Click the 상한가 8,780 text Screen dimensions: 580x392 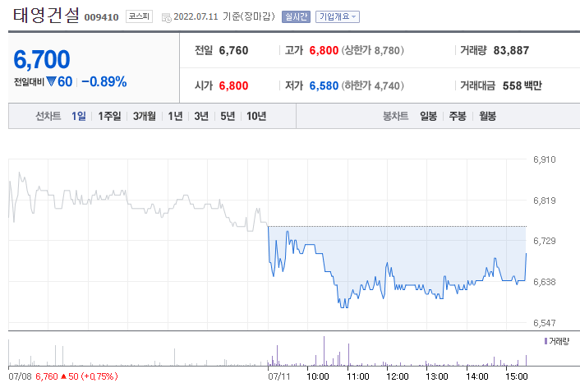pos(372,50)
